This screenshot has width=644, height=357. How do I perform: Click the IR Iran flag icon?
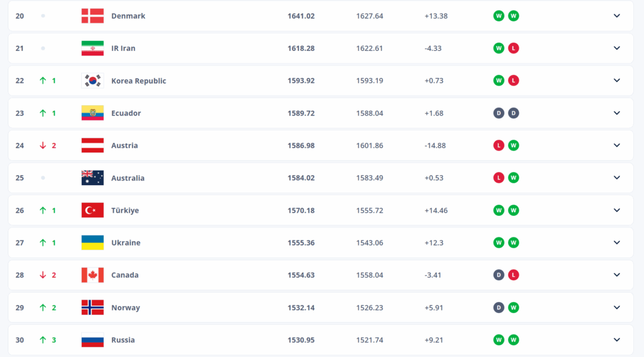coord(92,48)
